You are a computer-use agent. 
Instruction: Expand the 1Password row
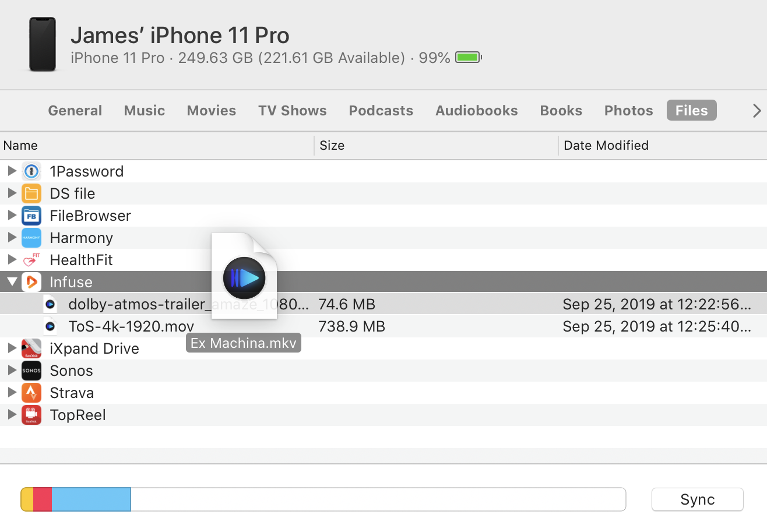[x=12, y=171]
